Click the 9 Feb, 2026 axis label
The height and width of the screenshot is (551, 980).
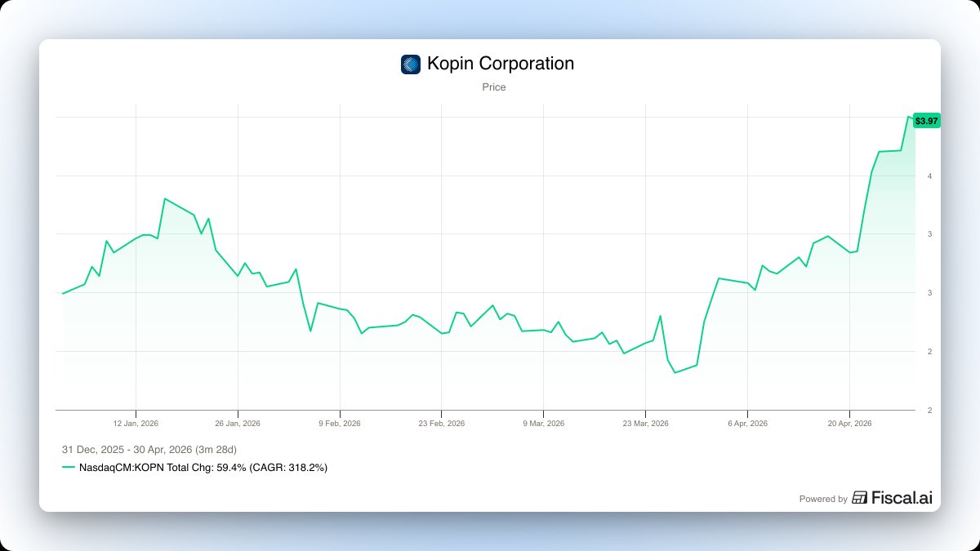click(340, 424)
